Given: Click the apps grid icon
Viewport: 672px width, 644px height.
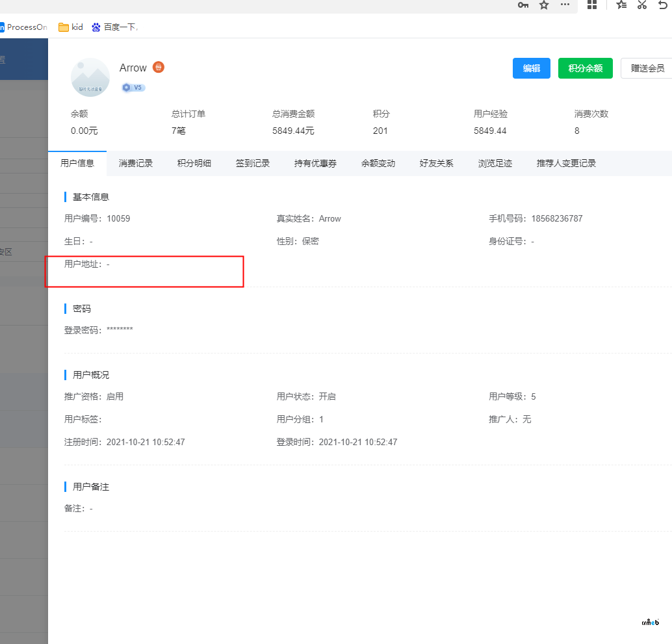Looking at the screenshot, I should (592, 5).
